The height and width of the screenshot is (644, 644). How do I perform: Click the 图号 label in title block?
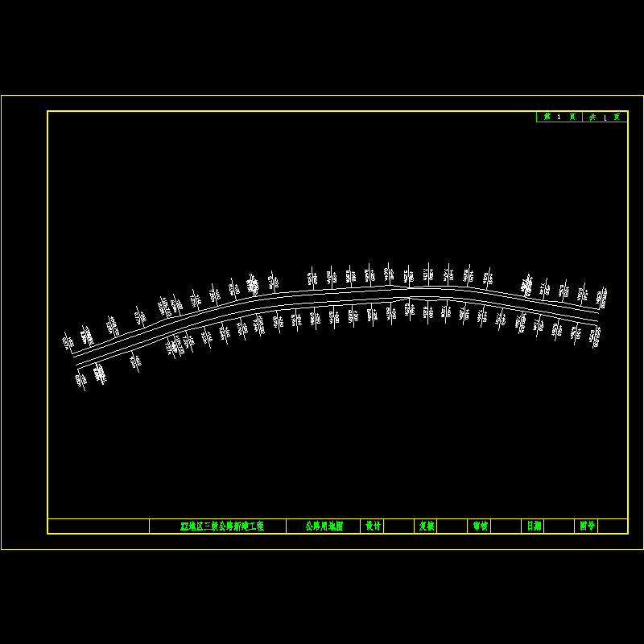point(587,526)
